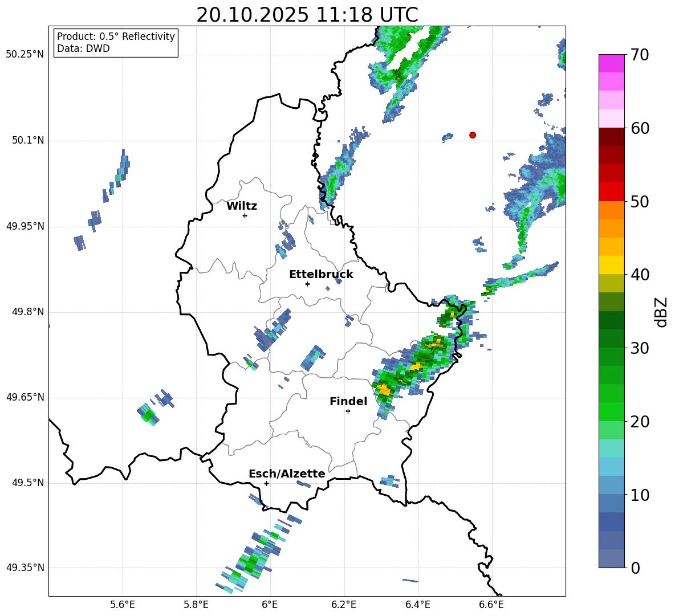Click the 49.8°N latitude label
This screenshot has width=675, height=616.
(27, 312)
